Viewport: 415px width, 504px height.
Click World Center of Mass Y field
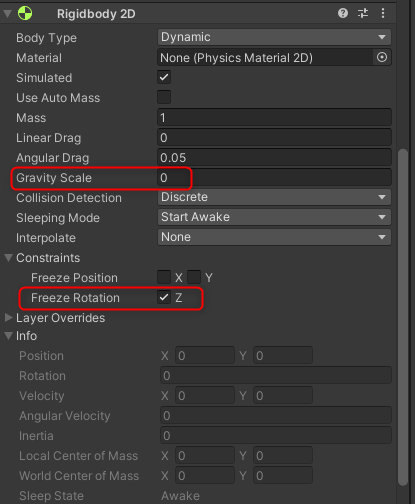tap(283, 475)
